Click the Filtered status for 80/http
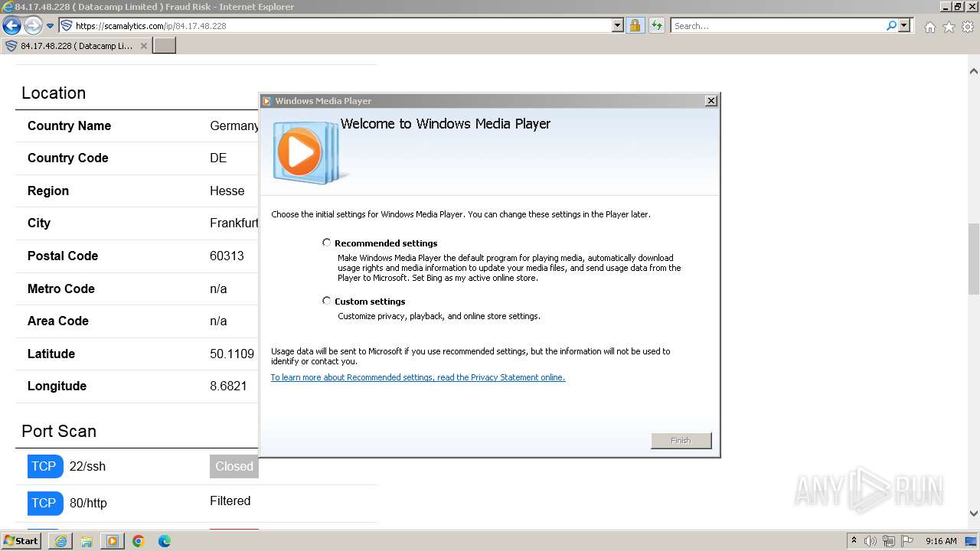This screenshot has height=551, width=980. [230, 501]
